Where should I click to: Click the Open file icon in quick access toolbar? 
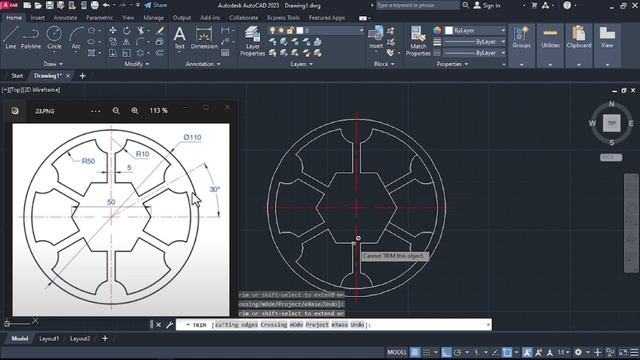pyautogui.click(x=38, y=5)
